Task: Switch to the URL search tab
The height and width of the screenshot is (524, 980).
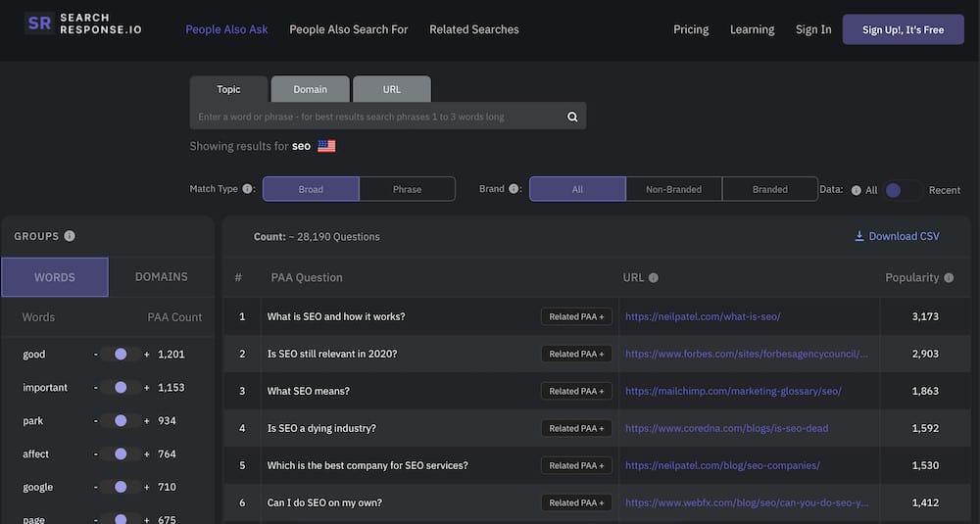Action: pyautogui.click(x=392, y=89)
